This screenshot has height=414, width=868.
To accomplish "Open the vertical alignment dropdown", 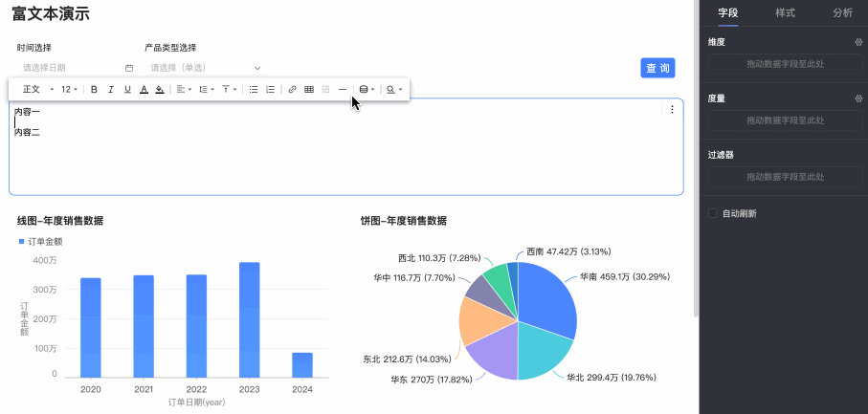I will click(229, 89).
